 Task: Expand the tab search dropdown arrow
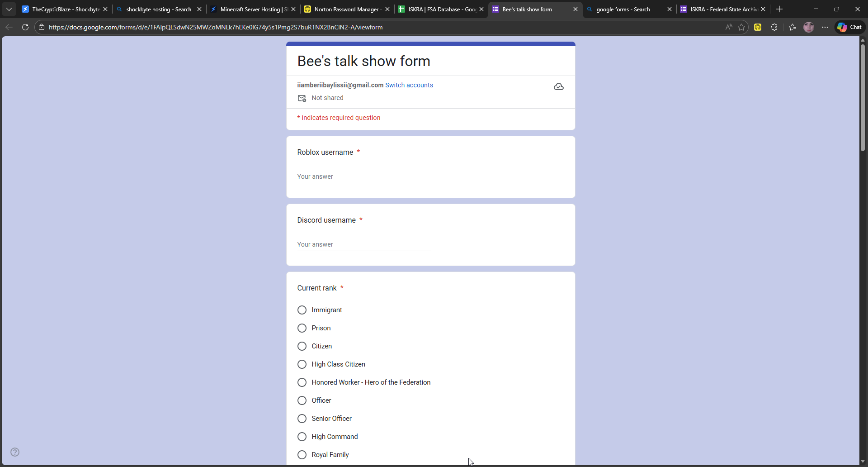[9, 9]
